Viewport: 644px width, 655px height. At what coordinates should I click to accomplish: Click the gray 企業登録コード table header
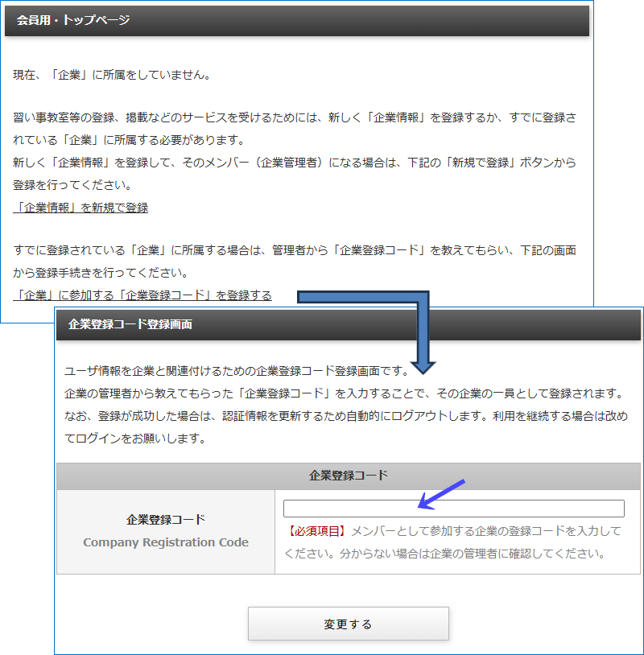tap(348, 474)
